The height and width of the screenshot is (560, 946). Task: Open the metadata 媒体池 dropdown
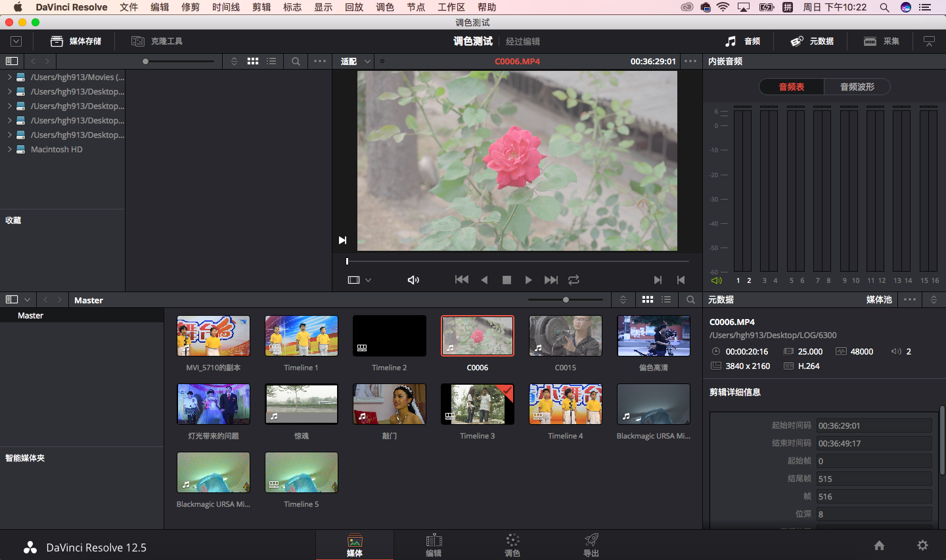click(879, 299)
